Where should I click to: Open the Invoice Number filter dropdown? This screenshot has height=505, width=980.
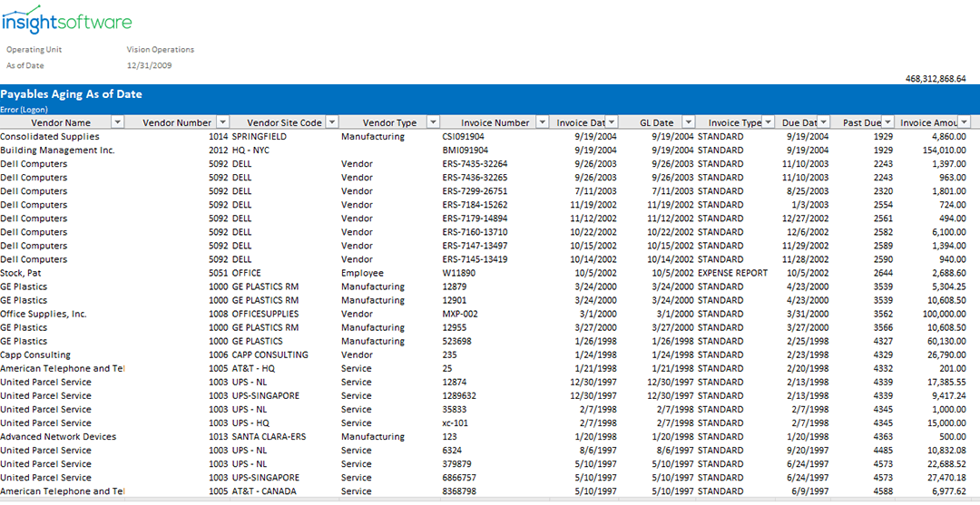pyautogui.click(x=543, y=122)
